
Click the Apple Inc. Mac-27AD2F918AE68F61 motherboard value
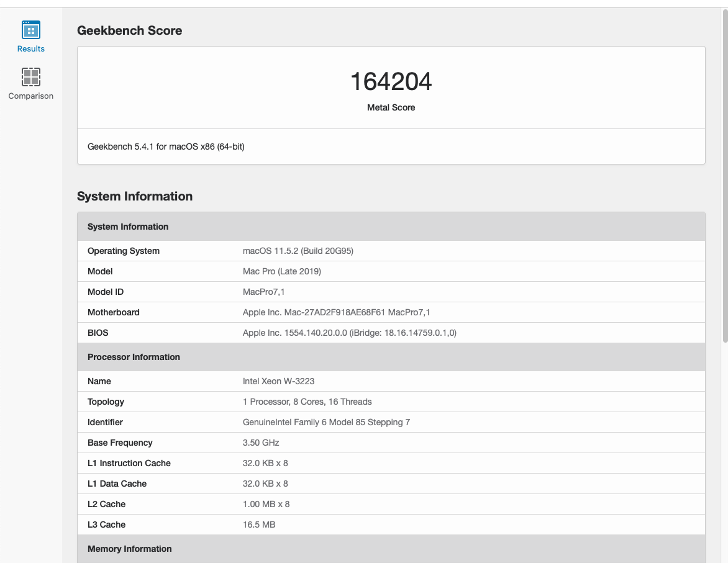pos(336,312)
